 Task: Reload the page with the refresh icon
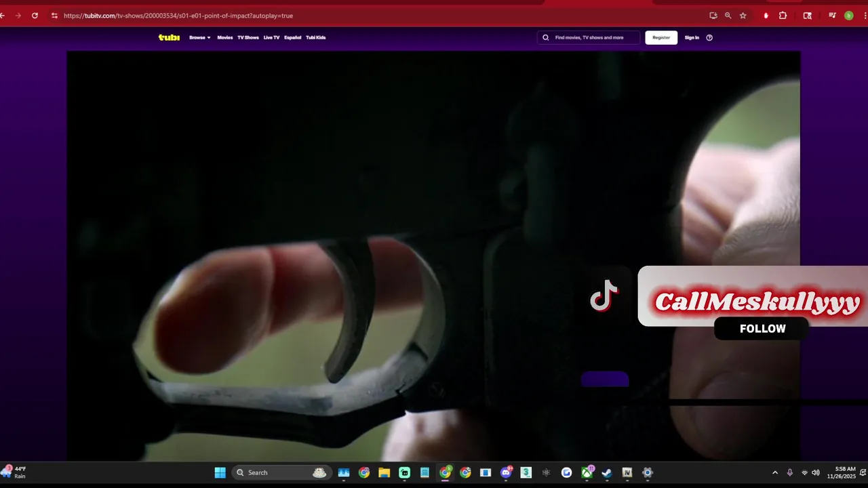tap(35, 16)
